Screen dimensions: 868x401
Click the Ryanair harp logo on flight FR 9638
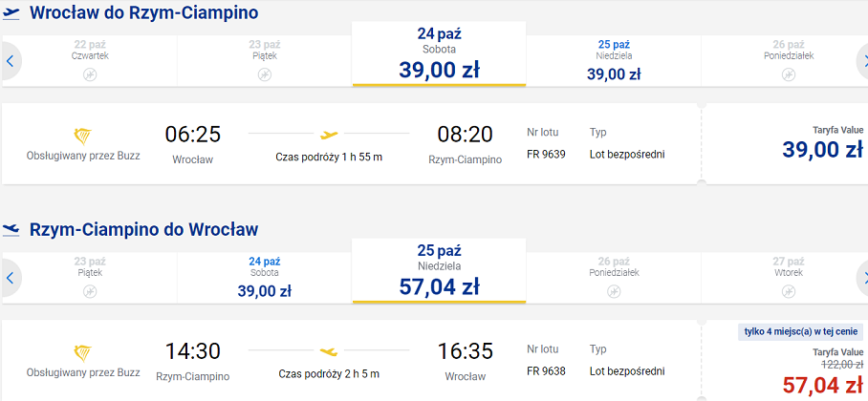83,352
